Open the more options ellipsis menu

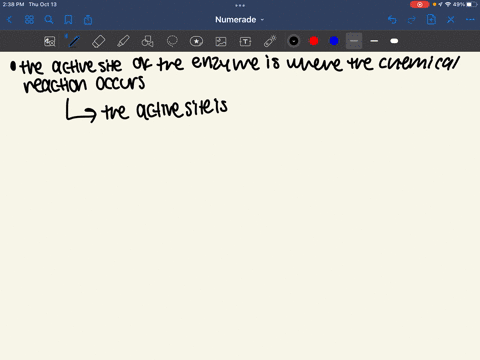[x=470, y=20]
